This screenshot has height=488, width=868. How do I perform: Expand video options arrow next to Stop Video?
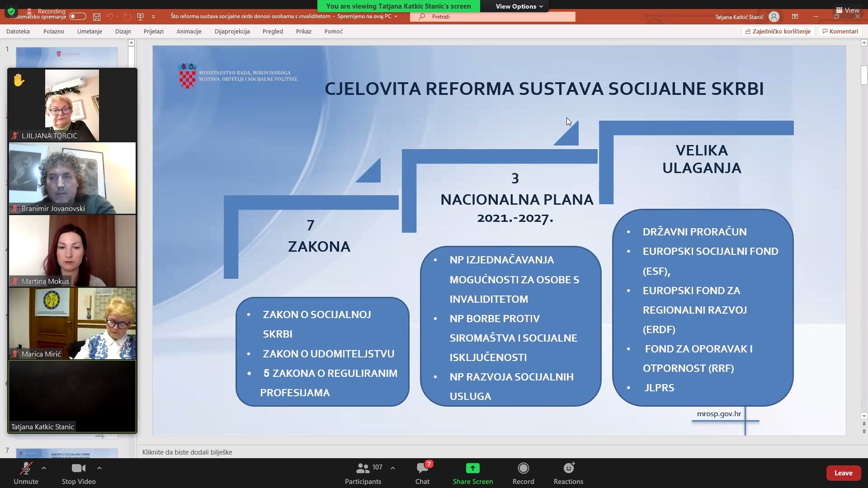pos(99,468)
